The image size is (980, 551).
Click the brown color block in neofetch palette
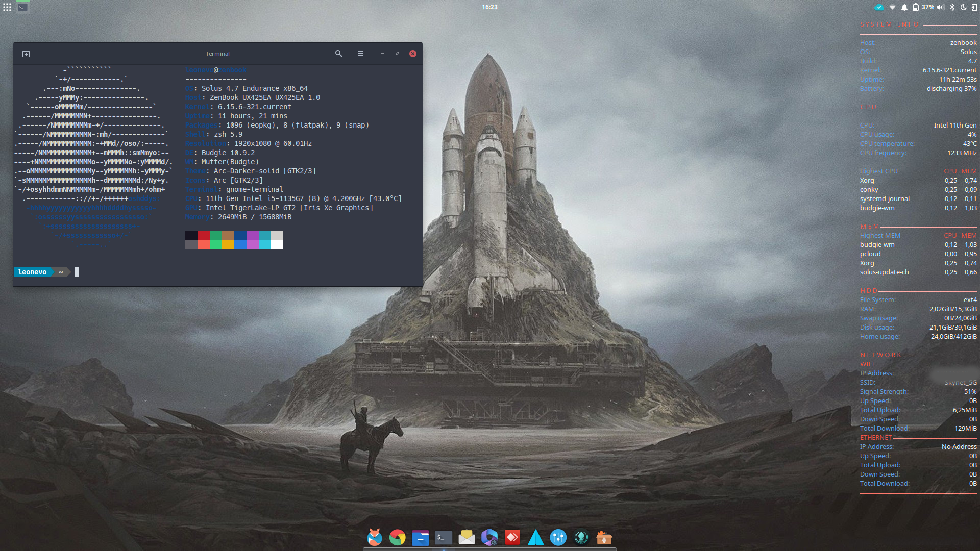[x=228, y=235]
